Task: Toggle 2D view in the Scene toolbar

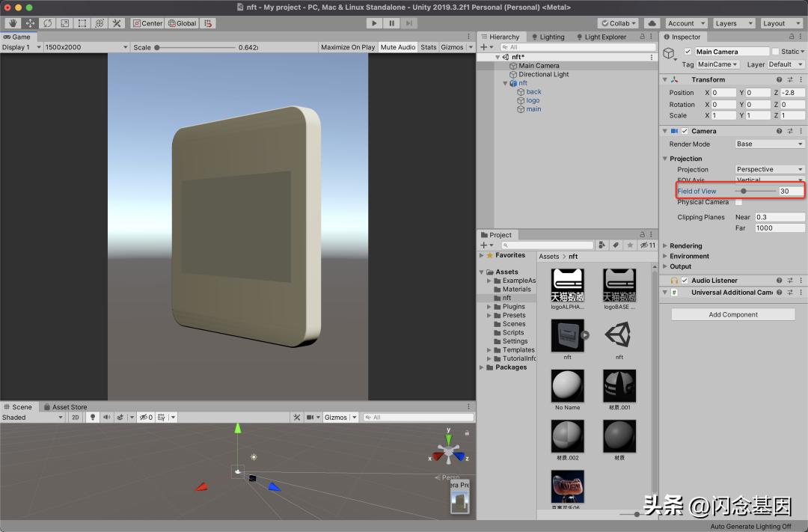Action: coord(75,418)
